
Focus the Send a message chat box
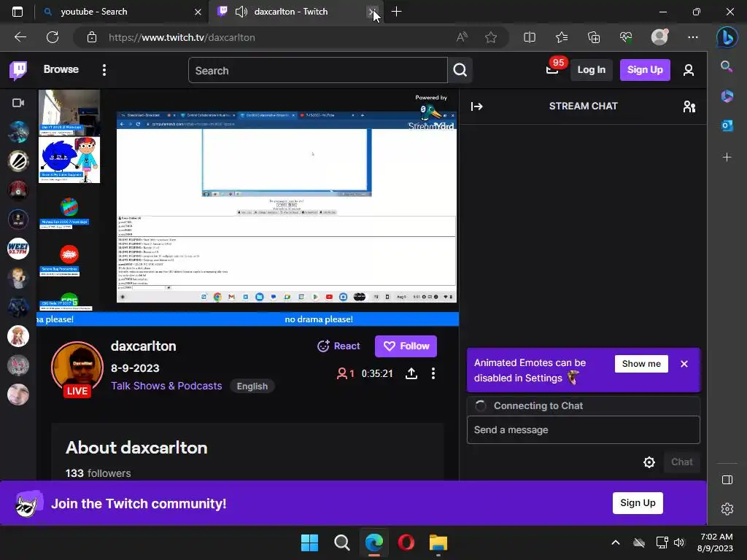[x=583, y=430]
